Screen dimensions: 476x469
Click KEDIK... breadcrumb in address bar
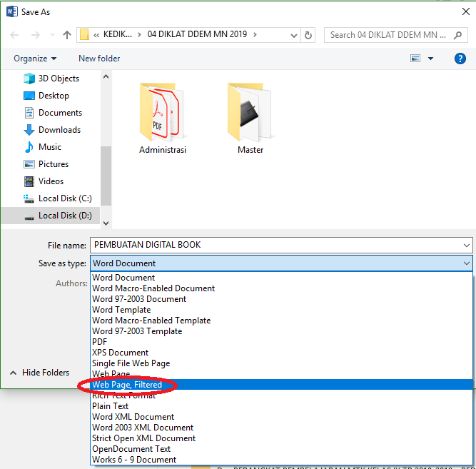click(118, 34)
